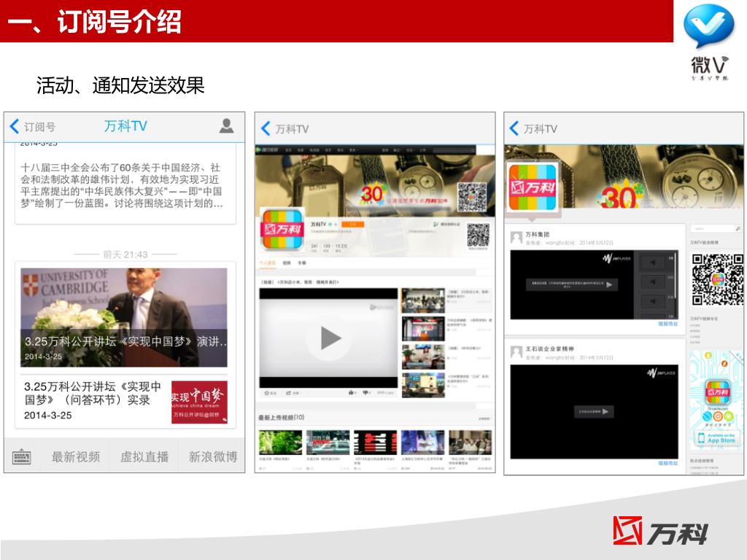The image size is (747, 560).
Task: Select the fourth thumbnail in the video side list
Action: [x=423, y=385]
